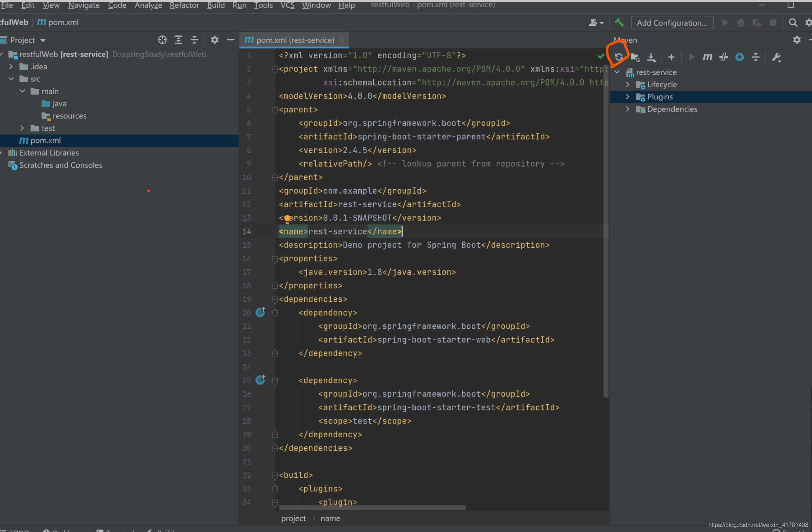
Task: Expand the Maven Plugins node
Action: pos(628,97)
